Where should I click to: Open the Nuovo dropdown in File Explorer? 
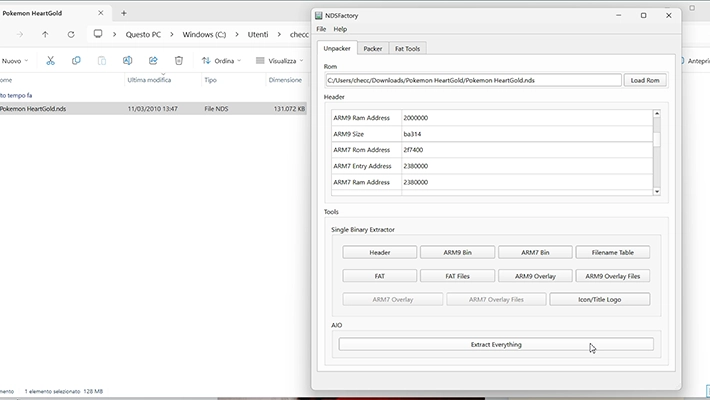[15, 61]
